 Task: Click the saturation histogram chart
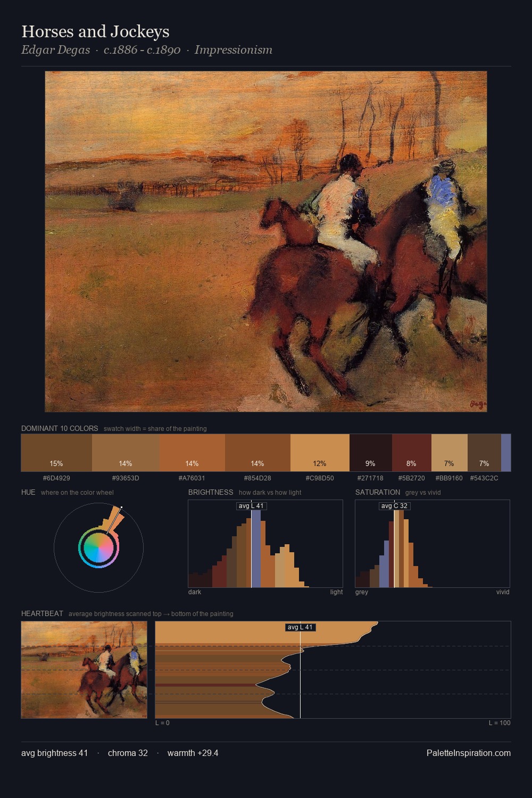pyautogui.click(x=433, y=544)
